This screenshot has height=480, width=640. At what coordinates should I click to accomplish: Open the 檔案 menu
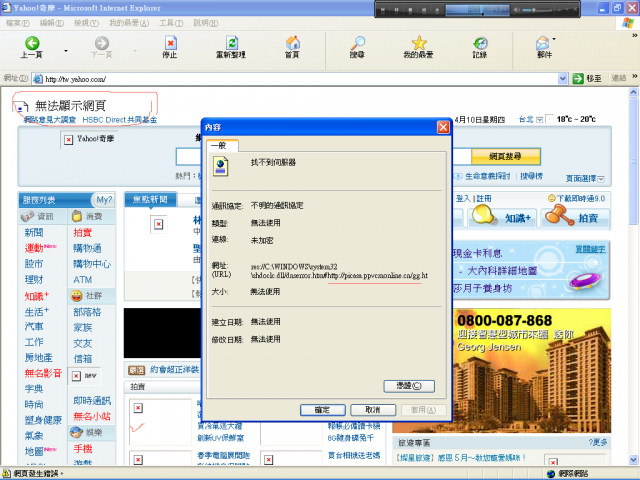18,23
